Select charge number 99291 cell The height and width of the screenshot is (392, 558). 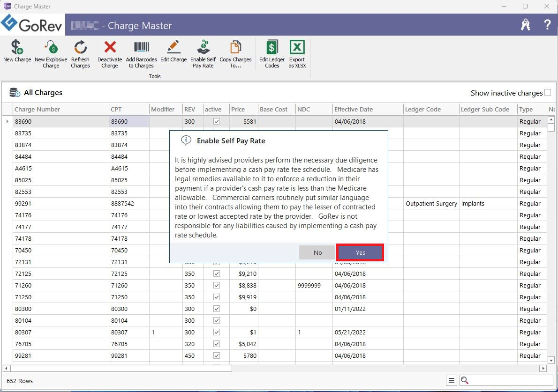(61, 203)
